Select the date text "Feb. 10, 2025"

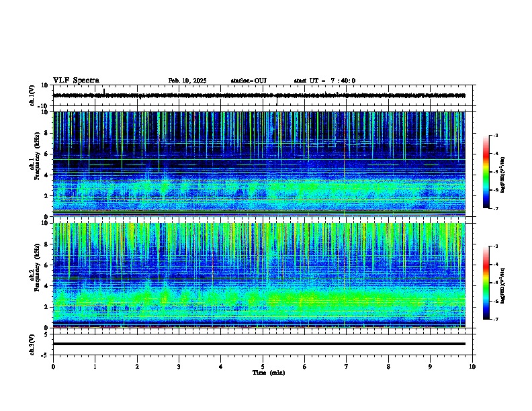pyautogui.click(x=187, y=81)
